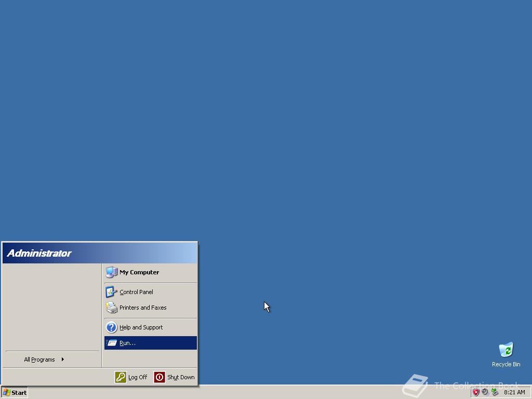Open Printers and Faxes
532x399 pixels.
150,308
